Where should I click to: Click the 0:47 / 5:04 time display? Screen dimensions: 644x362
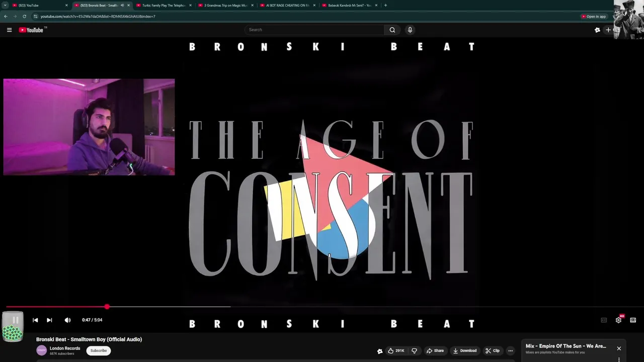point(92,320)
